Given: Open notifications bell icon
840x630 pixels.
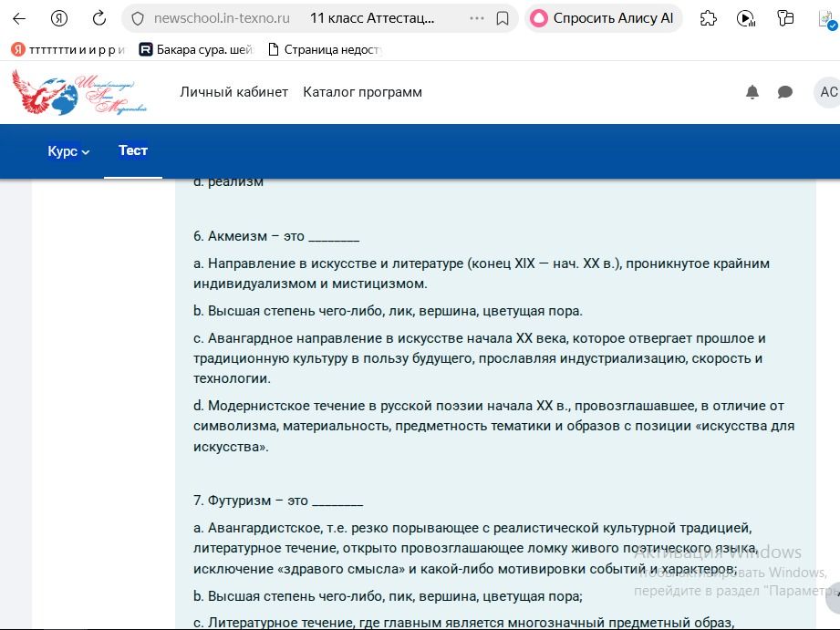Looking at the screenshot, I should [752, 92].
